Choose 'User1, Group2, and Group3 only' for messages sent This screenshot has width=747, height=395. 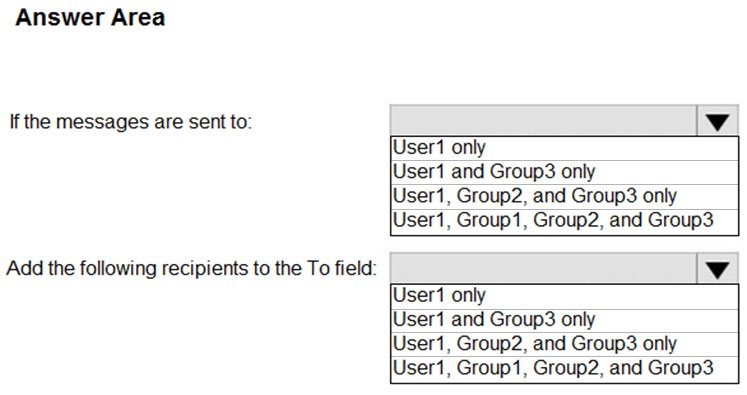tap(565, 197)
